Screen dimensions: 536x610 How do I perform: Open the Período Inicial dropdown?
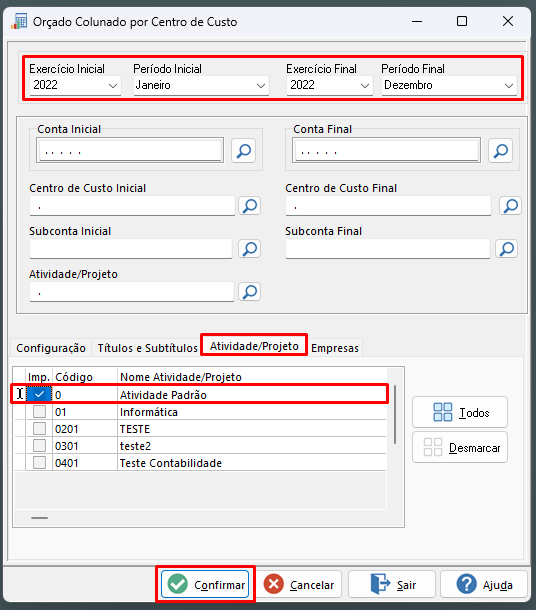click(x=261, y=85)
